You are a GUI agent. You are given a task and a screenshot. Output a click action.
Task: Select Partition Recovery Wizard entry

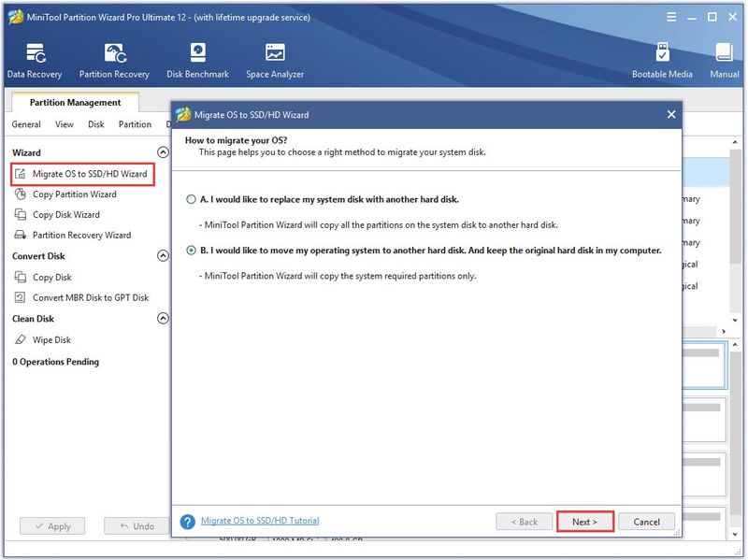click(81, 236)
